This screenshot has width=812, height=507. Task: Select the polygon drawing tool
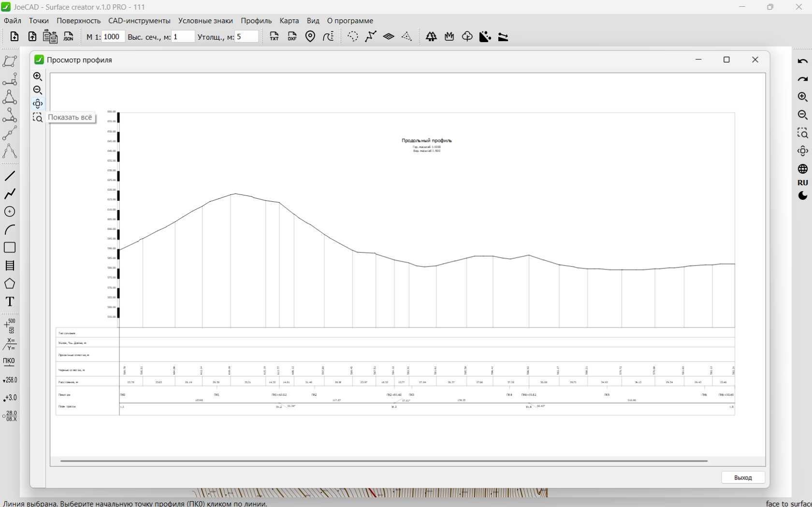[x=10, y=284]
